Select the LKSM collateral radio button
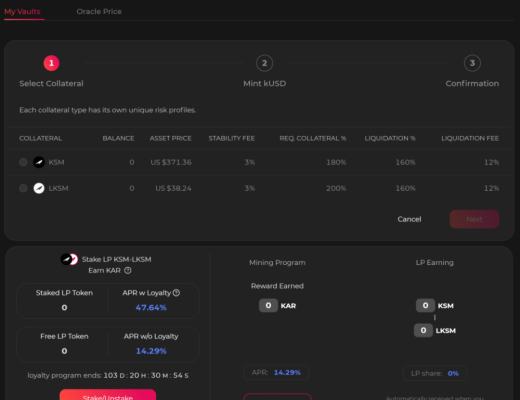The width and height of the screenshot is (520, 400). pyautogui.click(x=23, y=188)
